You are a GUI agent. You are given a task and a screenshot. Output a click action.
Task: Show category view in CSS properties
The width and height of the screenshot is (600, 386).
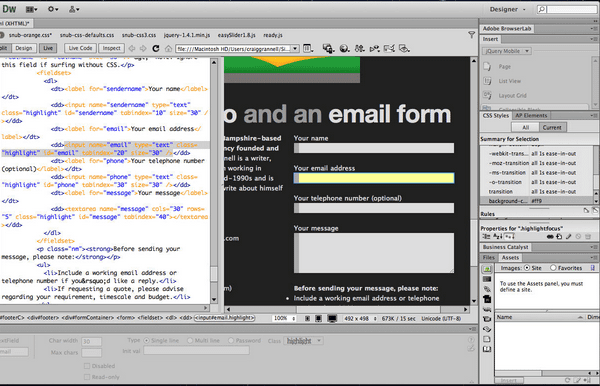point(487,236)
